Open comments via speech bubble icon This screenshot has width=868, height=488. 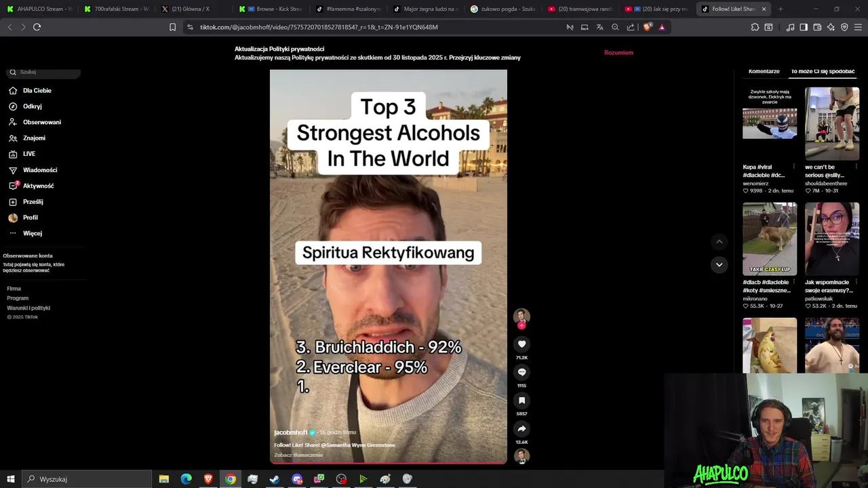(x=521, y=372)
